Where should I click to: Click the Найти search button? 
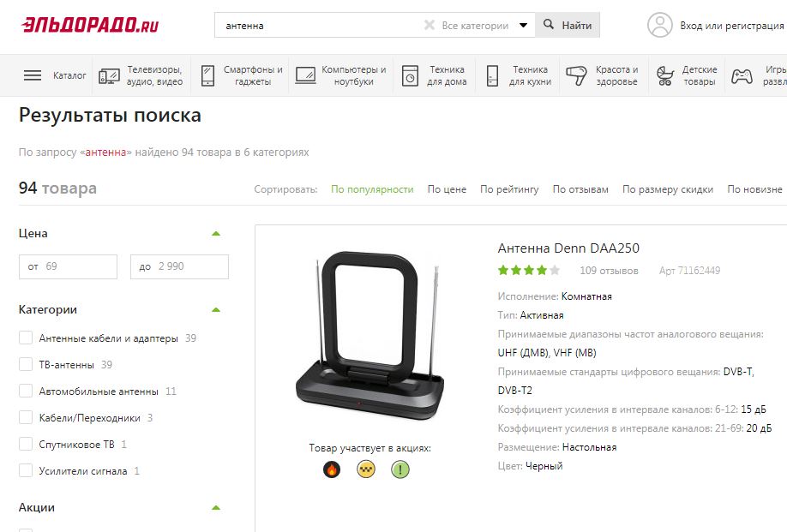tap(568, 25)
